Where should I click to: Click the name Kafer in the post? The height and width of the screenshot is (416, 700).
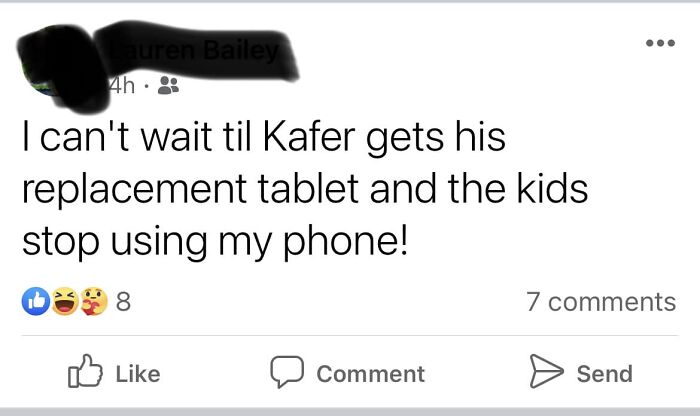click(x=309, y=137)
